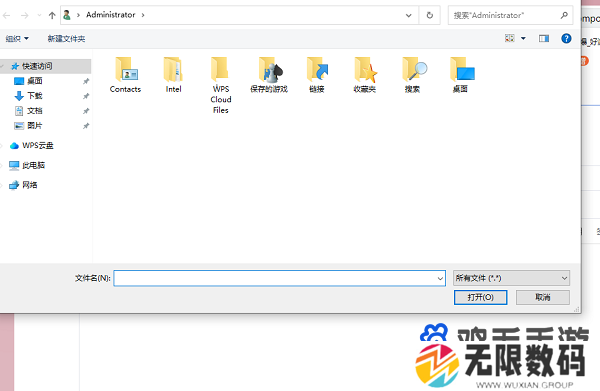The height and width of the screenshot is (391, 600).
Task: Select 网络 in the navigation pane
Action: (29, 185)
